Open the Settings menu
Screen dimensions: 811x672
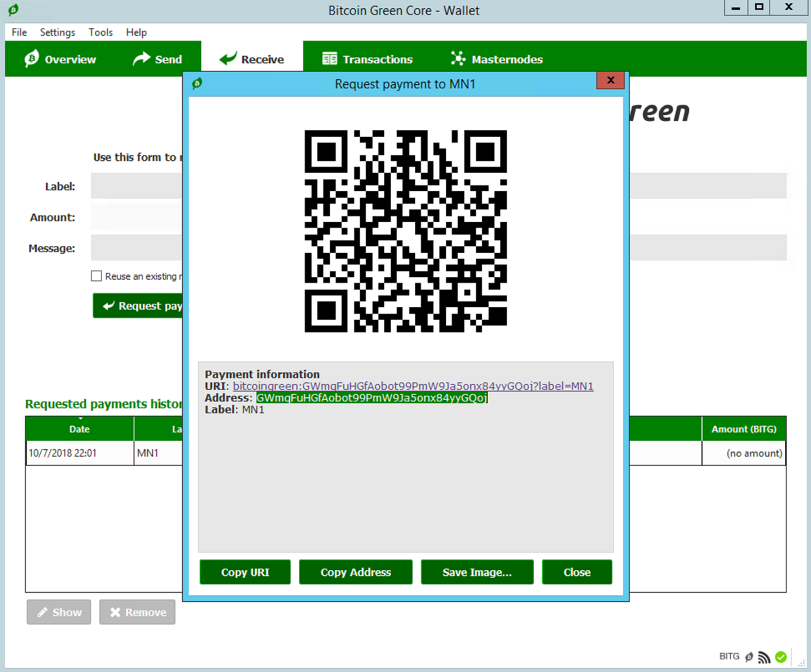57,32
